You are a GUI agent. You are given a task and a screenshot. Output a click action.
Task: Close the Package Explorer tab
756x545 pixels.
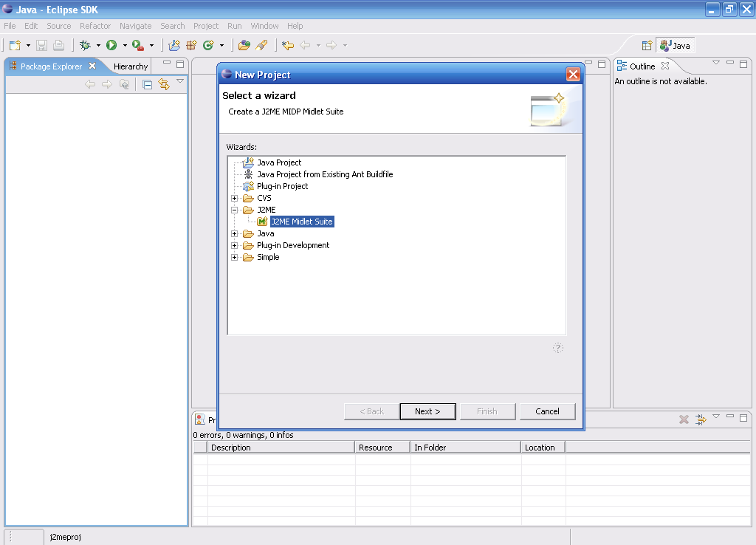pos(92,66)
